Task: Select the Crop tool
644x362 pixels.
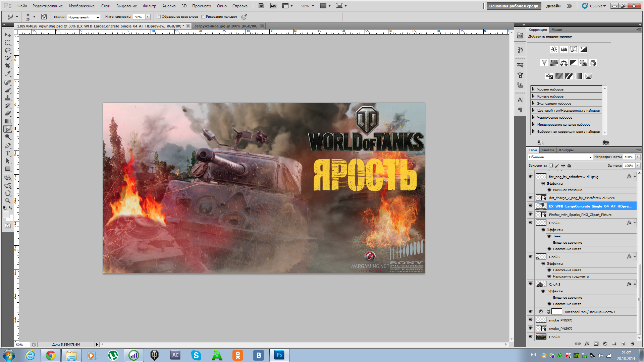Action: 8,66
